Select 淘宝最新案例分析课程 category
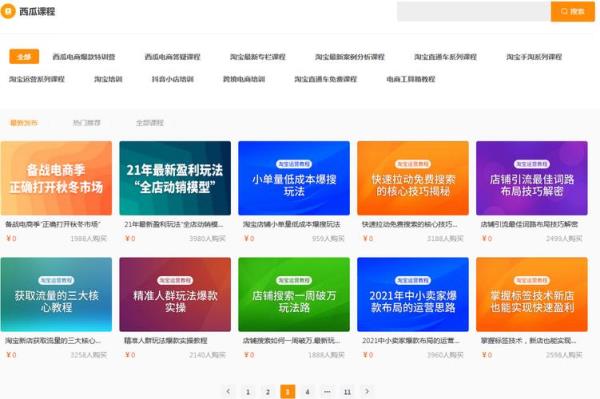Screen dimensions: 600x399 tap(350, 57)
